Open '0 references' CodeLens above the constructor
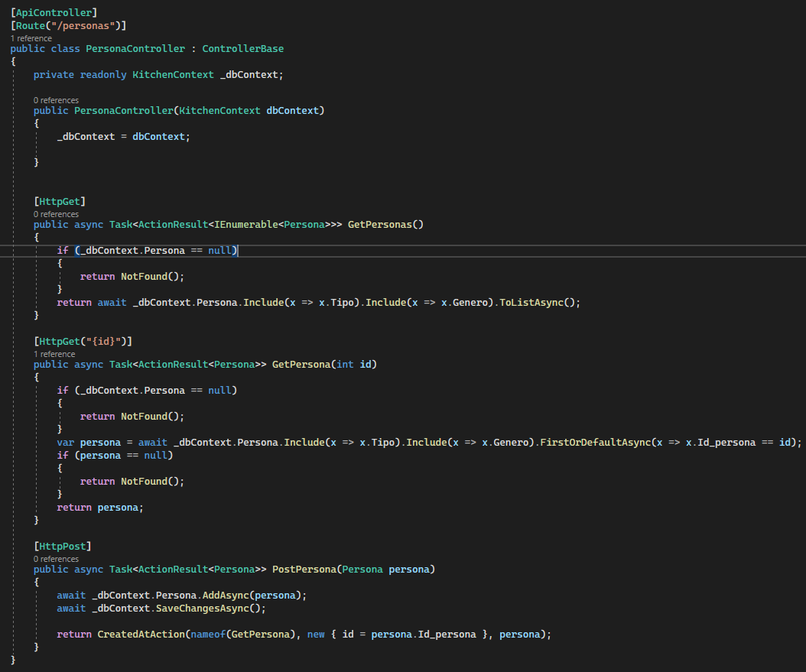Viewport: 806px width, 672px height. [x=56, y=100]
